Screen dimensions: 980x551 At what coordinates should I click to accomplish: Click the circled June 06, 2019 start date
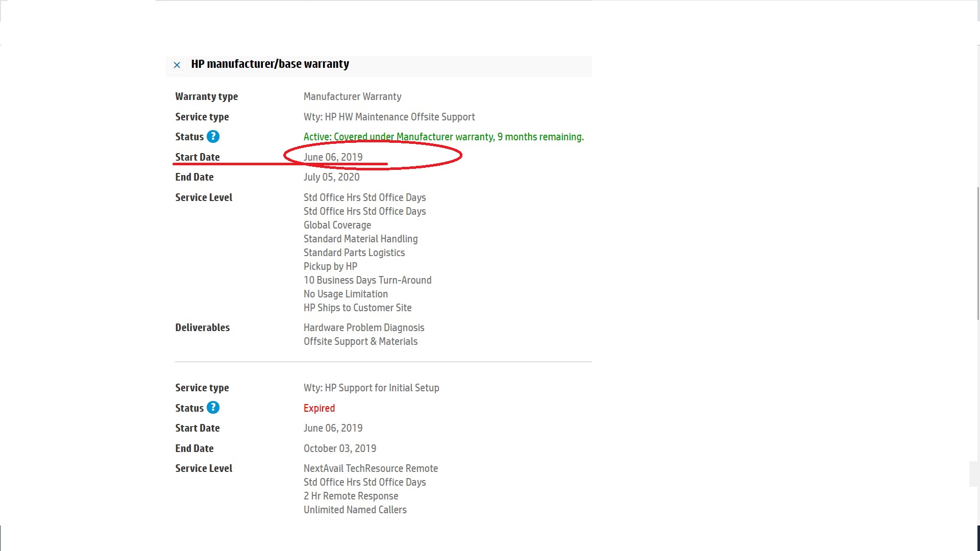pyautogui.click(x=333, y=157)
